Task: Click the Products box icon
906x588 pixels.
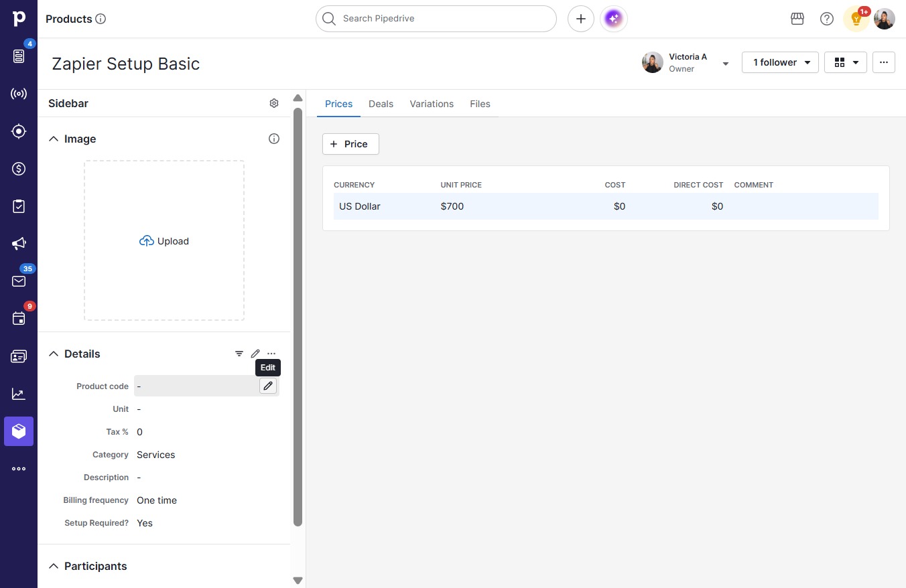Action: (19, 431)
